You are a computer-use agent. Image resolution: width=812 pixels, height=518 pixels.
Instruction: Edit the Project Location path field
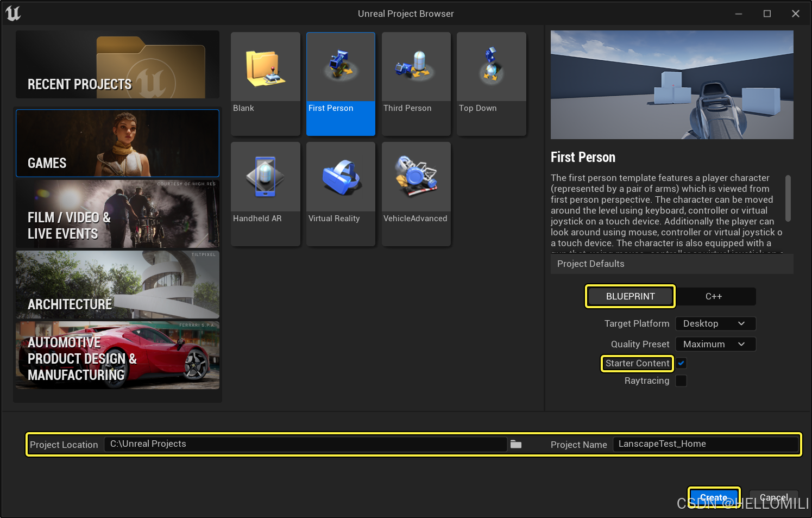(x=306, y=444)
